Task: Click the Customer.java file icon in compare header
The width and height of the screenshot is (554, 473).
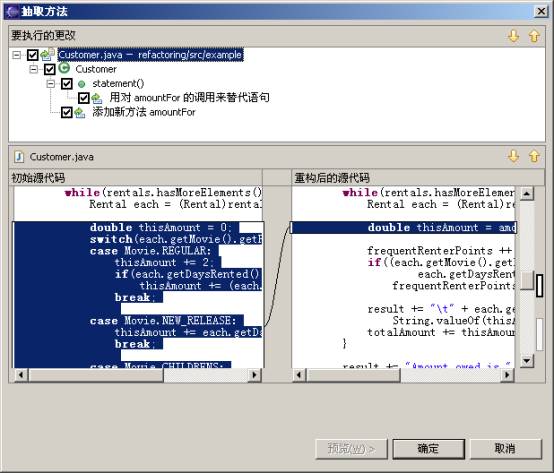Action: coord(19,156)
